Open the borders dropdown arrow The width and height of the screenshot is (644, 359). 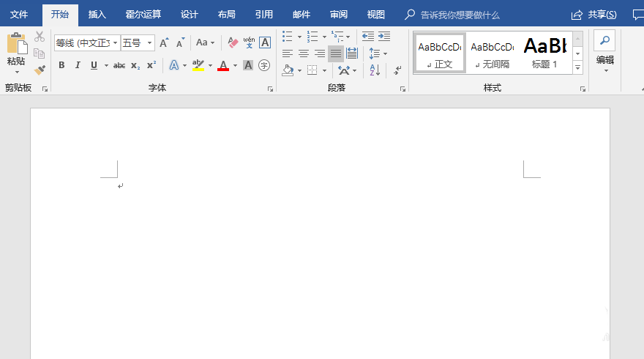[x=324, y=70]
